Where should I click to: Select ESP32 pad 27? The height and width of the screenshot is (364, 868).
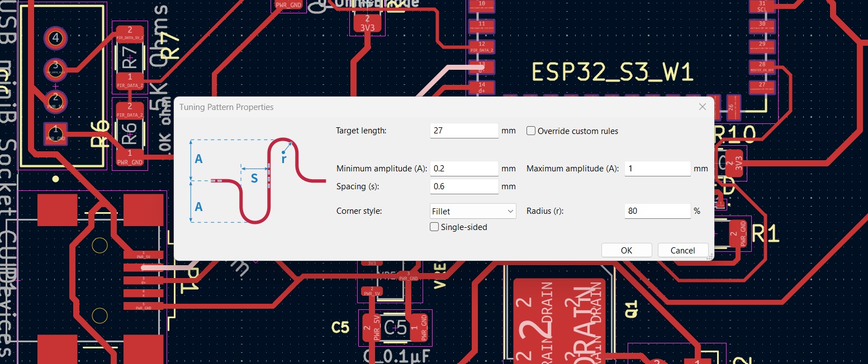click(x=762, y=87)
